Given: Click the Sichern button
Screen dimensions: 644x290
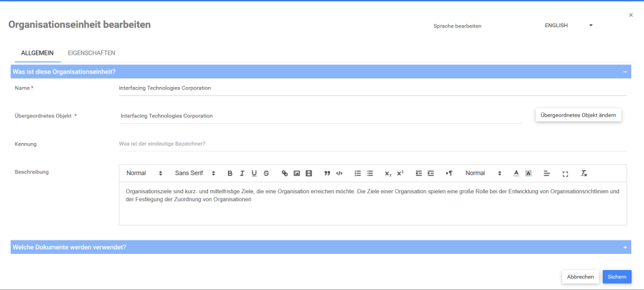Looking at the screenshot, I should click(617, 277).
